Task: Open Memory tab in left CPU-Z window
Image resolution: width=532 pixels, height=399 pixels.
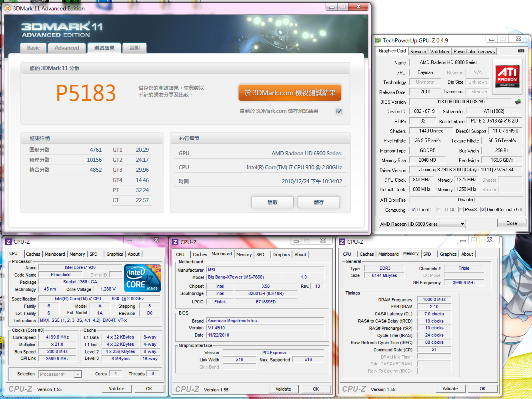Action: (x=77, y=254)
